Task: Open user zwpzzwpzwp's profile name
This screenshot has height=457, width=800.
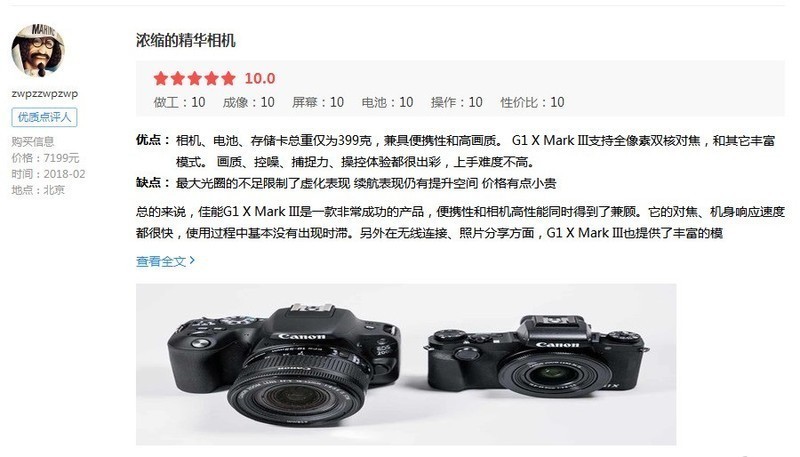Action: pyautogui.click(x=44, y=94)
